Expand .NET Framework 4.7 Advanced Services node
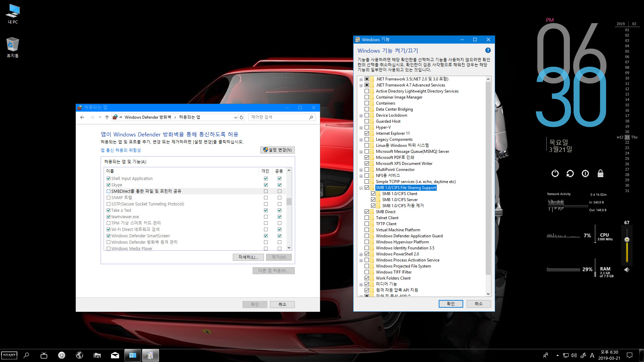Viewport: 644px width, 362px height. [x=361, y=85]
